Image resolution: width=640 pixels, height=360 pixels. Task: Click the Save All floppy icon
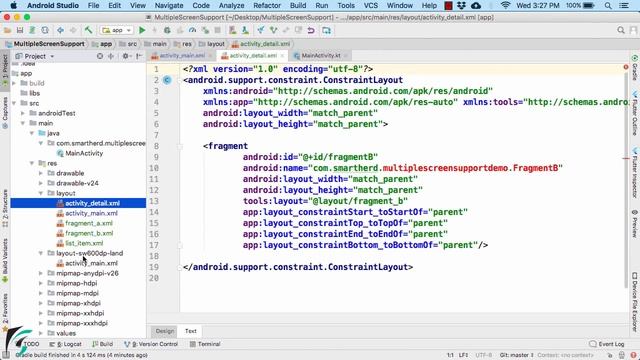(20, 30)
